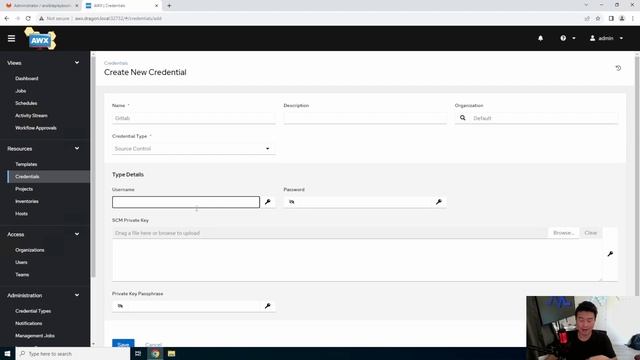
Task: Switch to the first browser tab
Action: click(41, 6)
